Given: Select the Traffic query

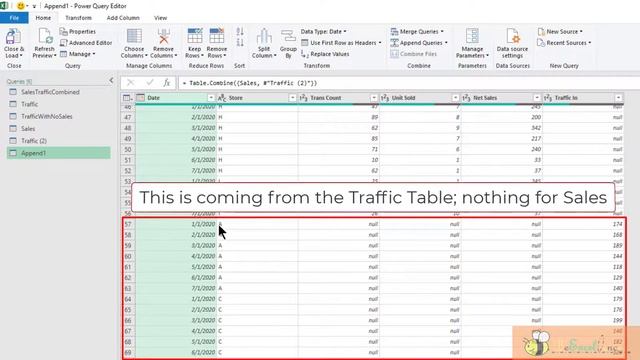Looking at the screenshot, I should [x=58, y=104].
